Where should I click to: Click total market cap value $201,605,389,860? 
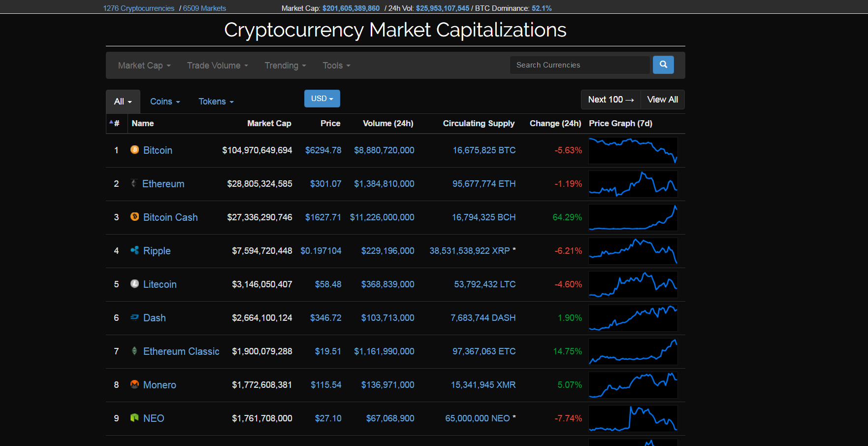[x=351, y=8]
